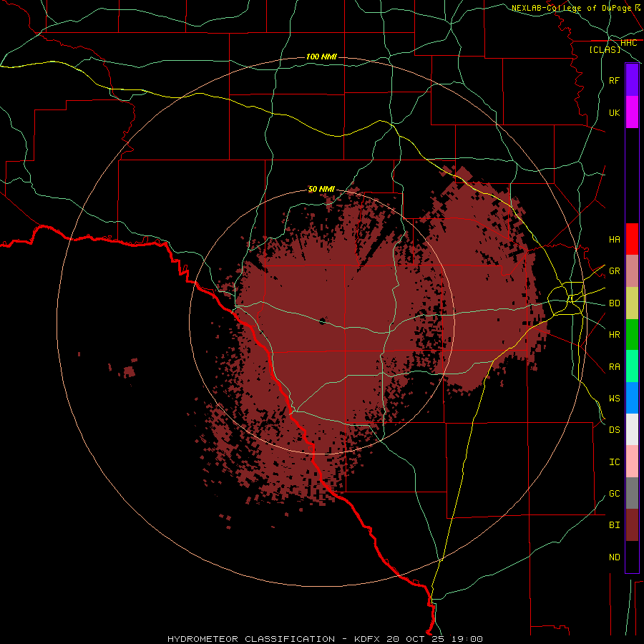
Task: Click the 'GR' legend label
Action: (x=614, y=271)
